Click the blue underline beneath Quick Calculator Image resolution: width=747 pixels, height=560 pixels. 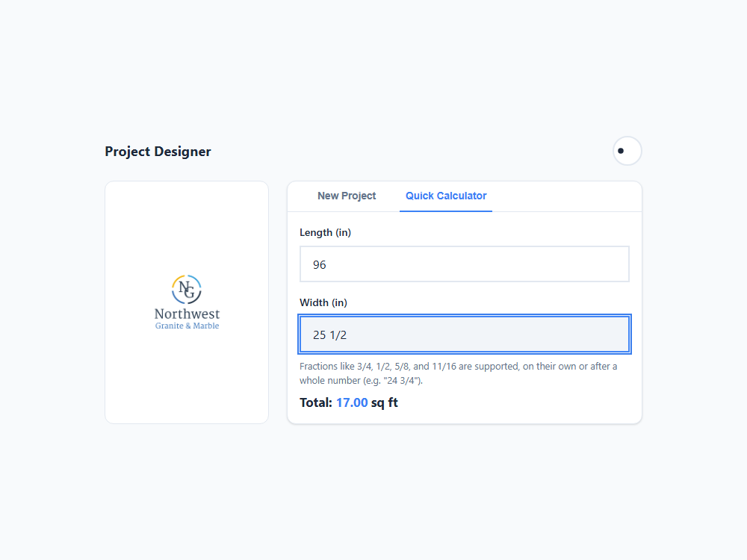coord(446,211)
